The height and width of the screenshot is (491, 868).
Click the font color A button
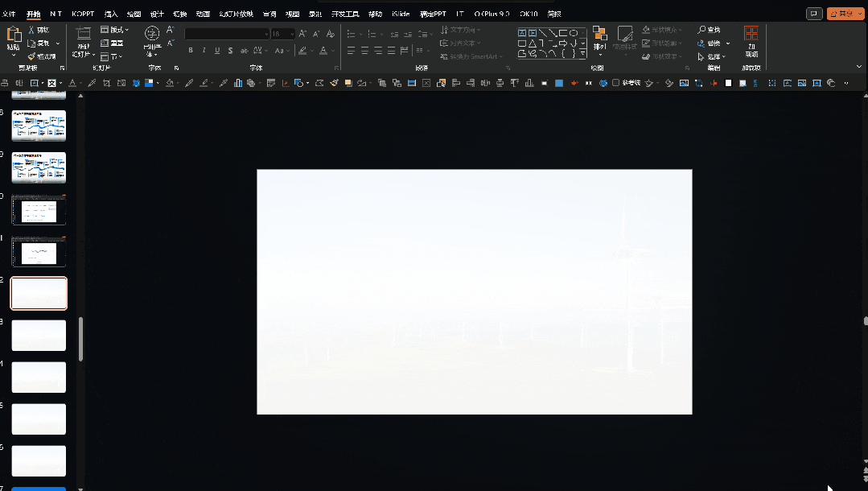click(x=323, y=51)
